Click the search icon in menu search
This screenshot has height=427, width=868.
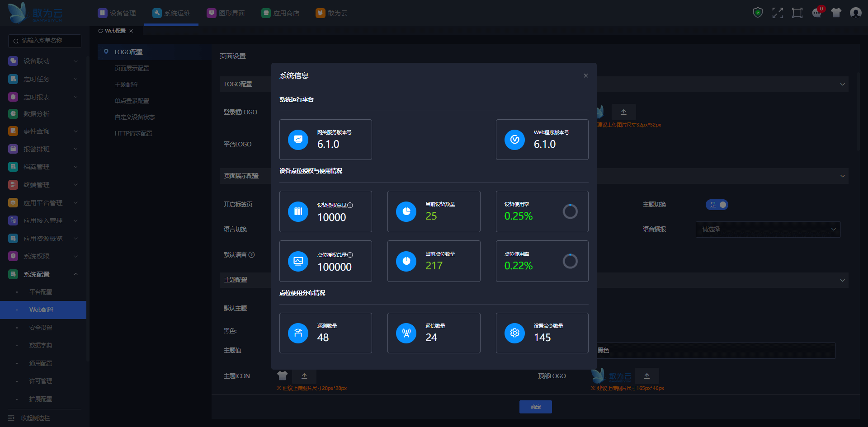click(16, 41)
